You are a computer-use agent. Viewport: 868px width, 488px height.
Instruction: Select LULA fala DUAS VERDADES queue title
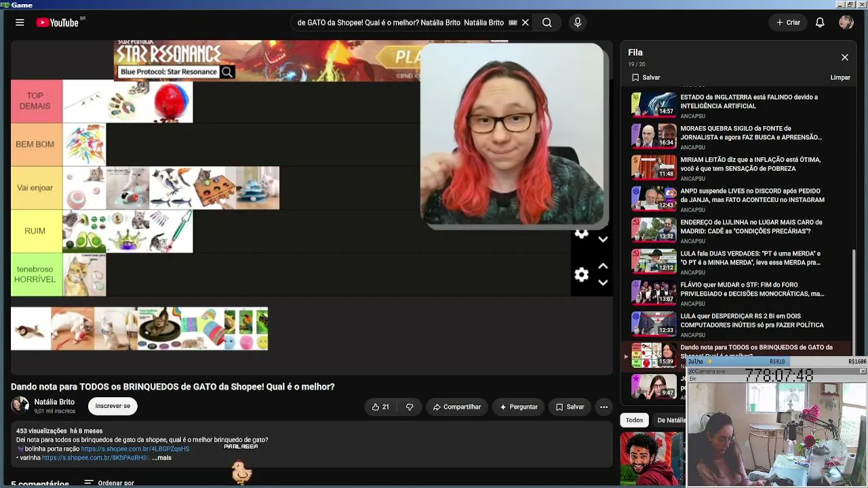(x=751, y=258)
